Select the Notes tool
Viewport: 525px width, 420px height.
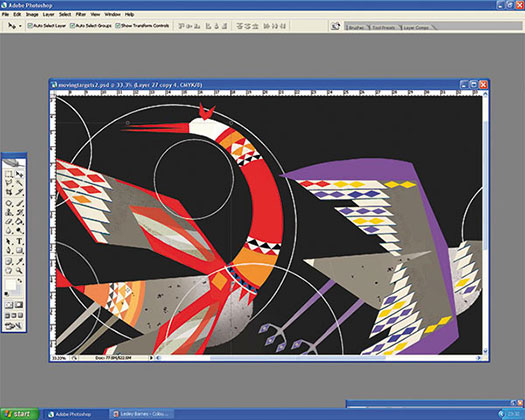coord(9,262)
